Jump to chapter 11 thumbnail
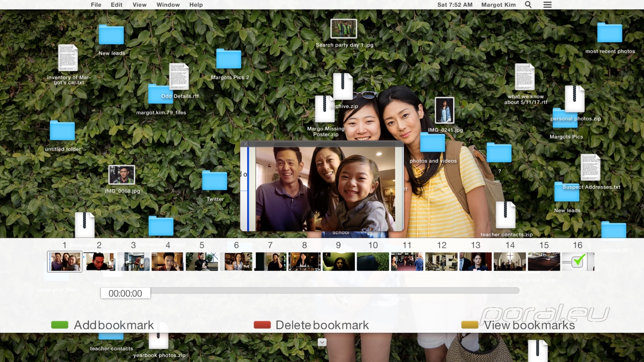This screenshot has height=362, width=644. (407, 262)
